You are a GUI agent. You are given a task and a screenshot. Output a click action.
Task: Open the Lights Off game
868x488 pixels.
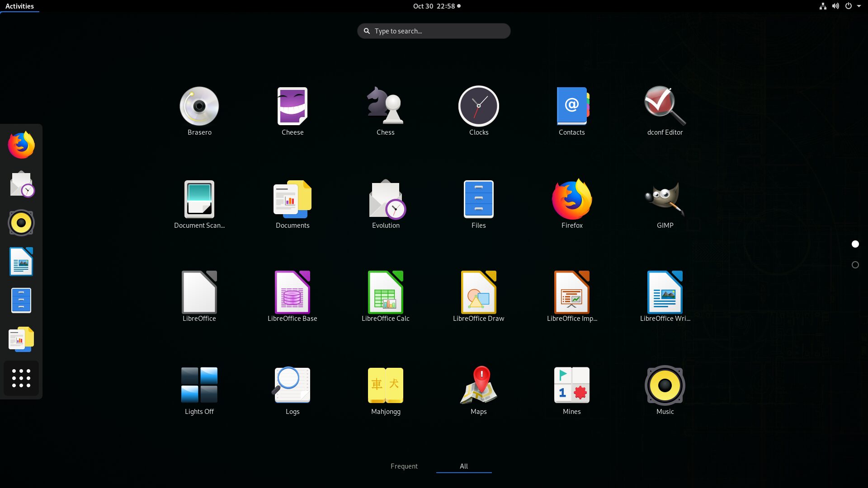199,390
